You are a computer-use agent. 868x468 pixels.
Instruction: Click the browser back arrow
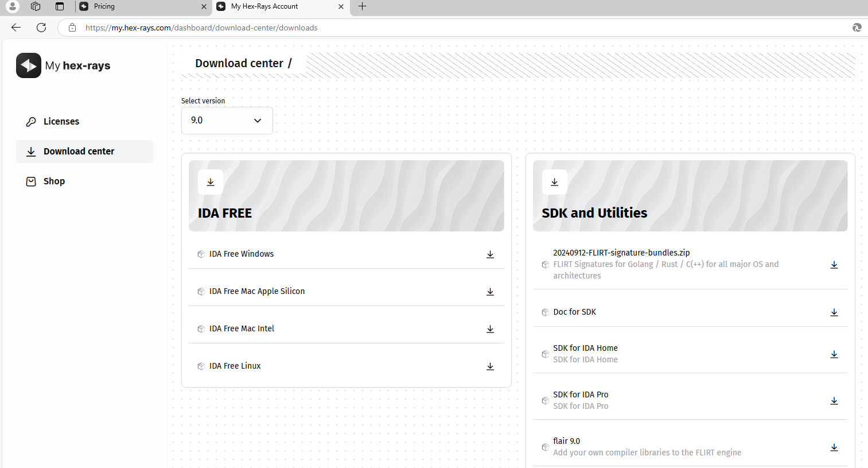(16, 28)
